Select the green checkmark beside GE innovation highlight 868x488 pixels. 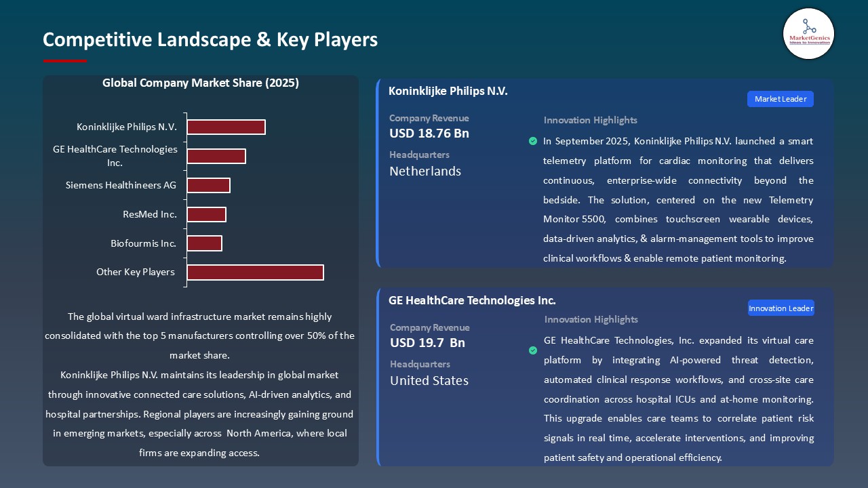533,350
